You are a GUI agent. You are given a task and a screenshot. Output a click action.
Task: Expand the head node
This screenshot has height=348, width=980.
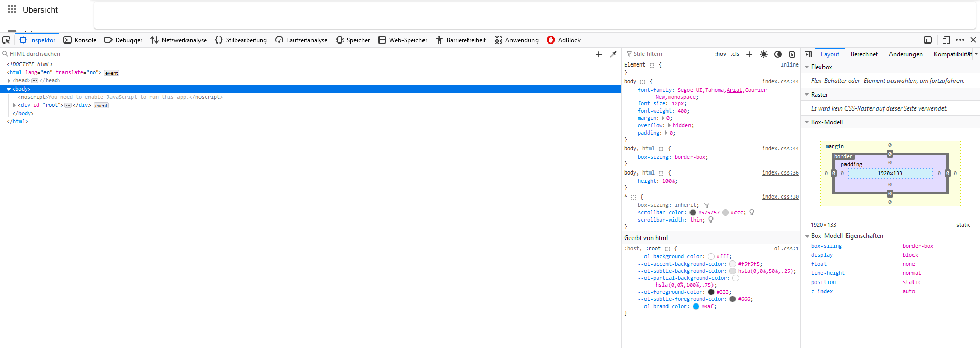click(9, 81)
